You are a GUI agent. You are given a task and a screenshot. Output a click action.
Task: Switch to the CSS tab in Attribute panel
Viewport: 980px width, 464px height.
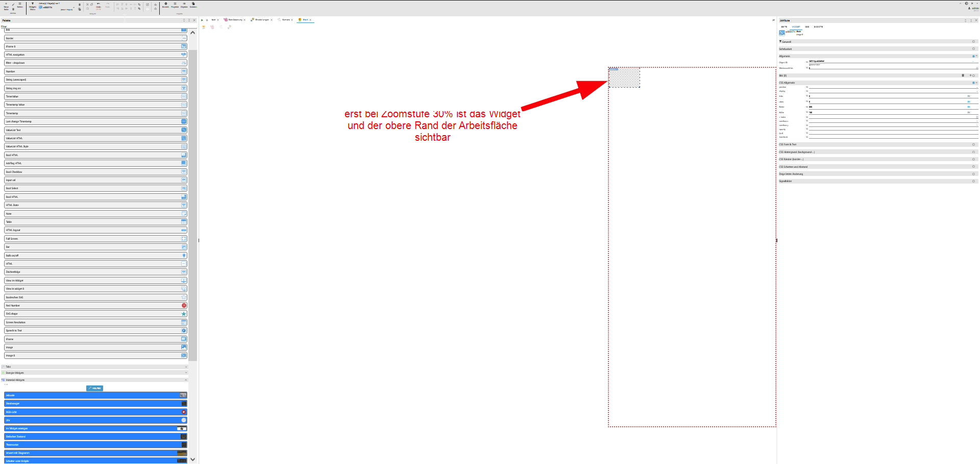[x=807, y=27]
